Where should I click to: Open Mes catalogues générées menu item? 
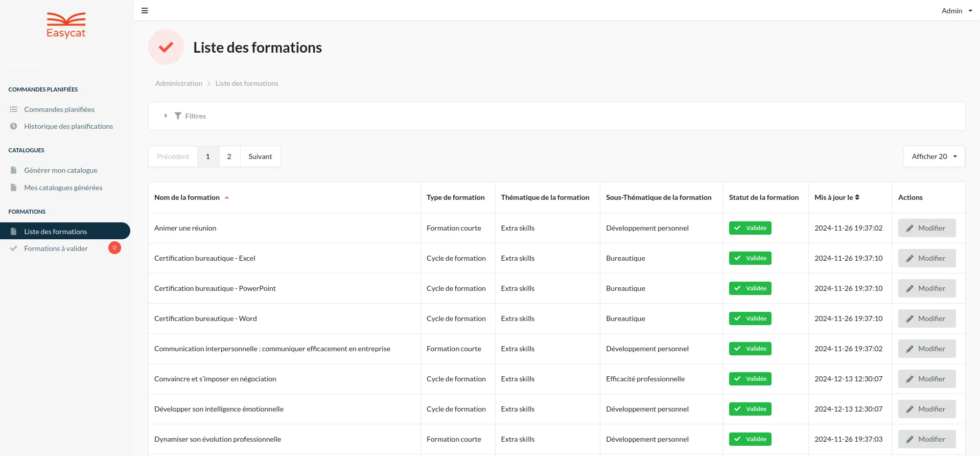(63, 188)
